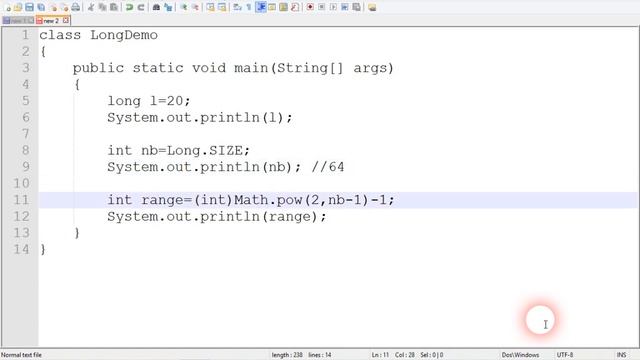Zoom in using the toolbar icon

(184, 7)
